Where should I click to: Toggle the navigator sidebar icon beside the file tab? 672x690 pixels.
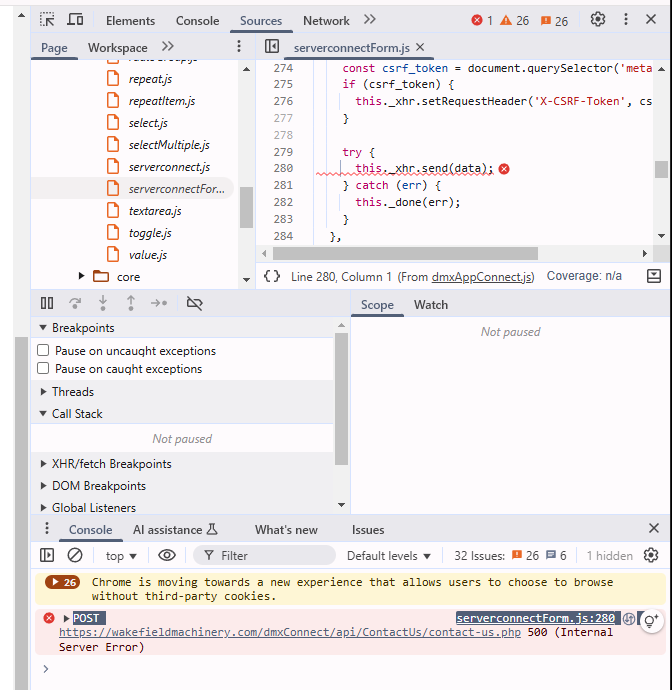tap(271, 47)
